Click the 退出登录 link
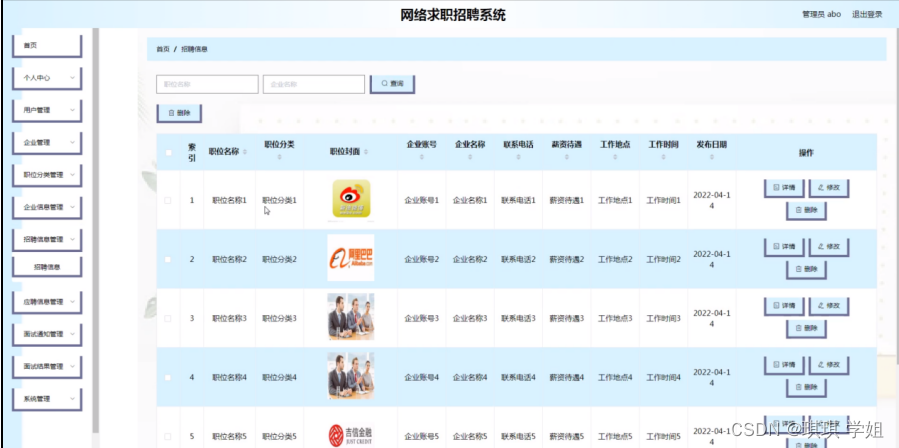This screenshot has height=448, width=899. click(867, 14)
